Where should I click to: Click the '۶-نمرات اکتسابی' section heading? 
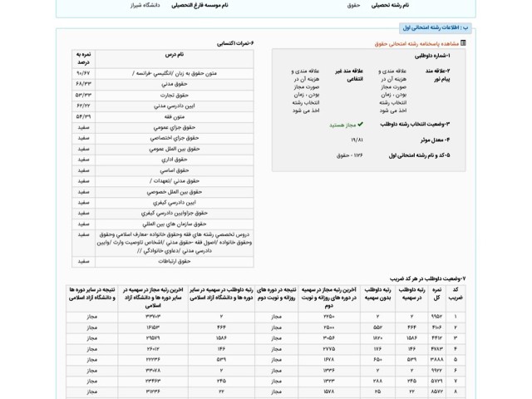[239, 42]
